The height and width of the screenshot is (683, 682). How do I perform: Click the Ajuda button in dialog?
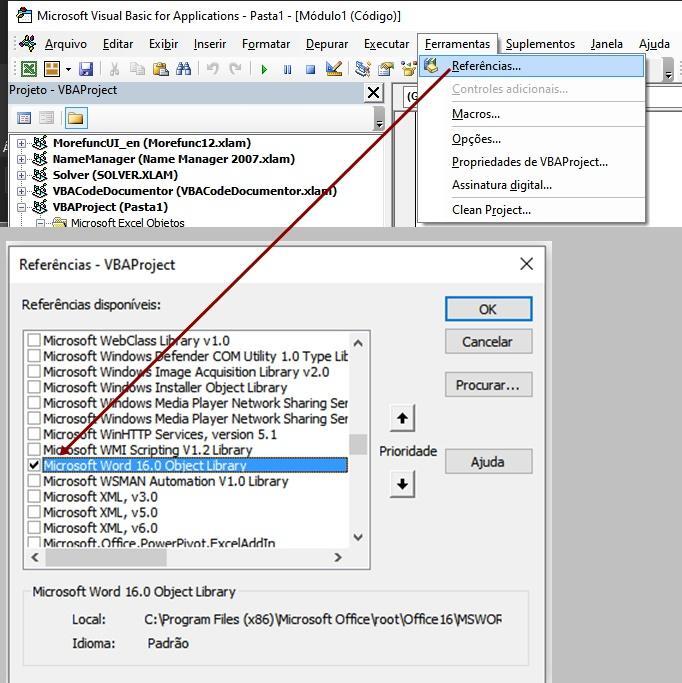(488, 461)
